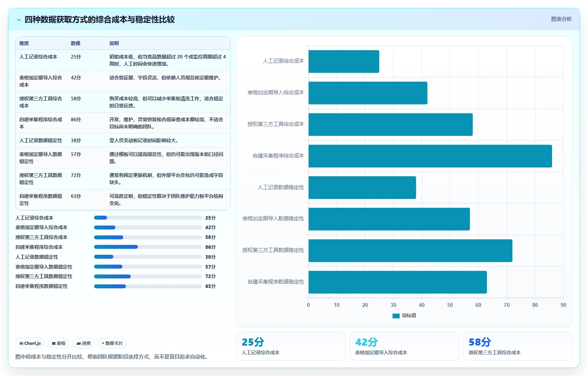The image size is (588, 376).
Task: Click description starting 可高度定制
Action: [x=166, y=200]
